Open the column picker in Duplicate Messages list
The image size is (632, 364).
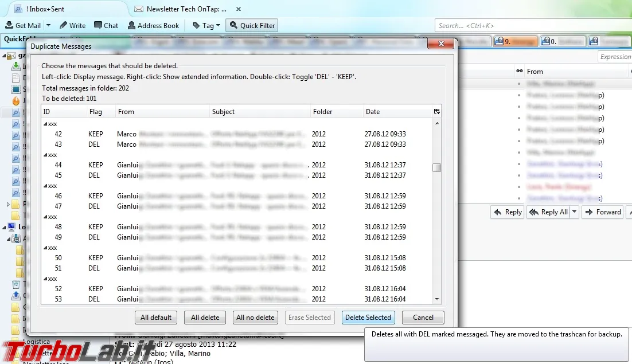coord(436,112)
